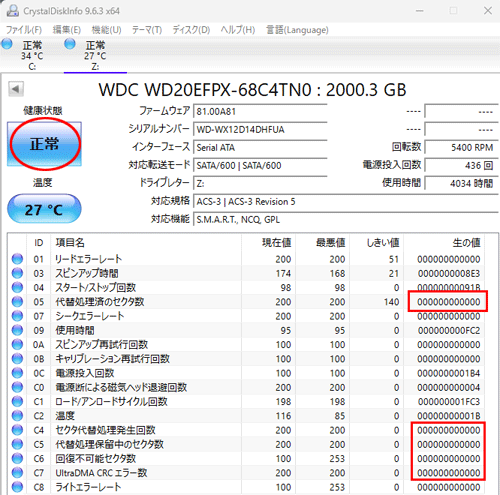Select the Z: drive tab at 27 °C
500x495 pixels.
tap(95, 55)
